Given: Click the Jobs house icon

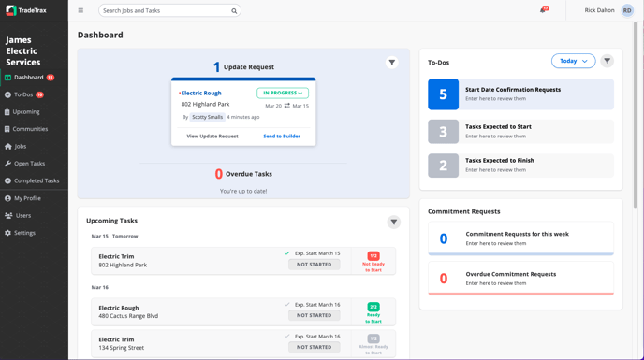Looking at the screenshot, I should (x=8, y=146).
